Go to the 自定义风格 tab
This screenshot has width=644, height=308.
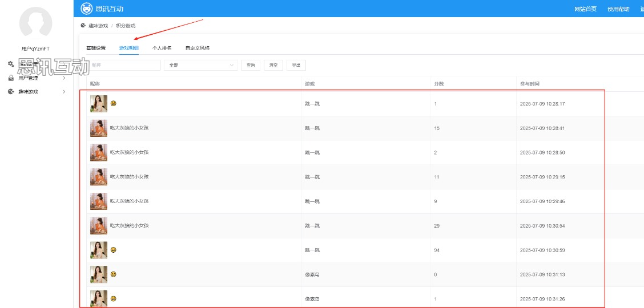tap(198, 48)
